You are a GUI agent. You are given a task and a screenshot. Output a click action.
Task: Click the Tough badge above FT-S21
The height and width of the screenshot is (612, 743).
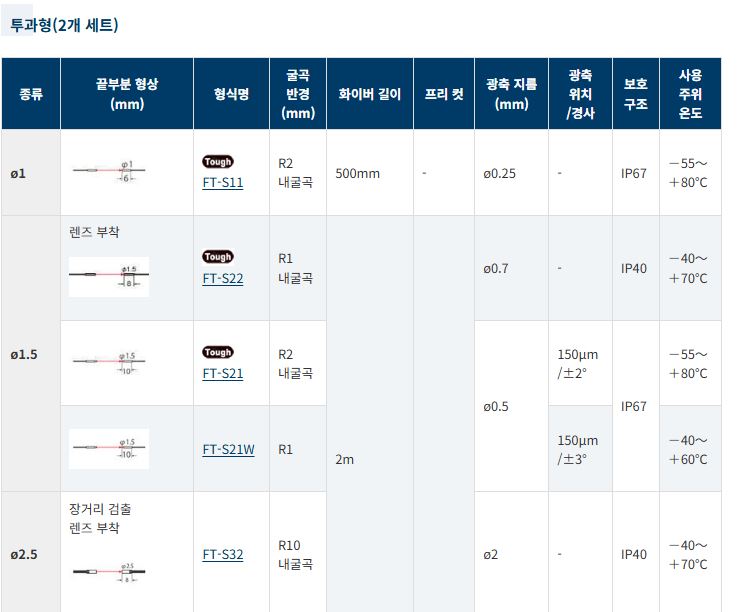coord(218,352)
